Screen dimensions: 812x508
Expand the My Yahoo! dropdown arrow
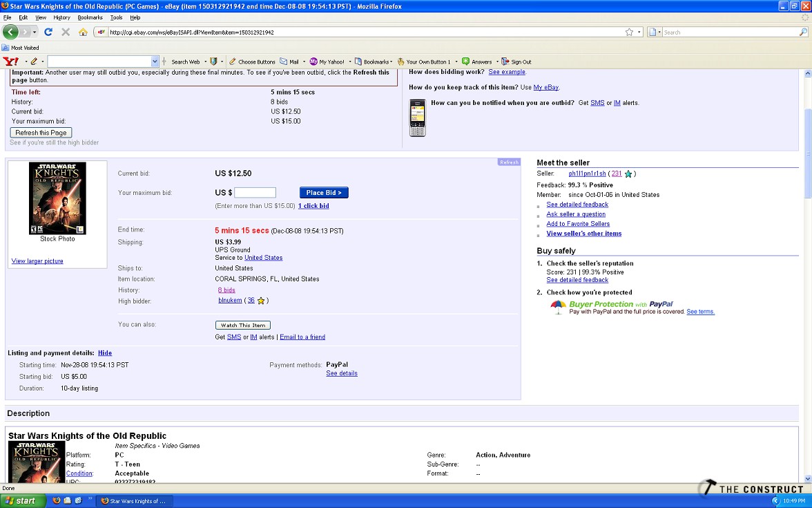tap(349, 62)
